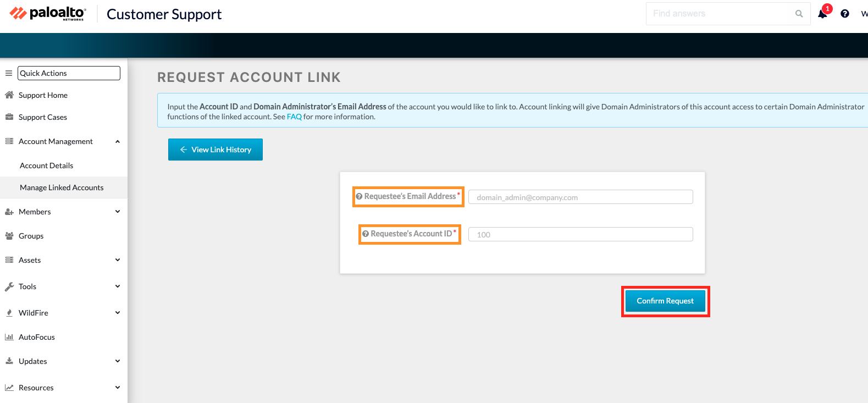This screenshot has height=403, width=868.
Task: Go to Support Cases
Action: coord(43,117)
